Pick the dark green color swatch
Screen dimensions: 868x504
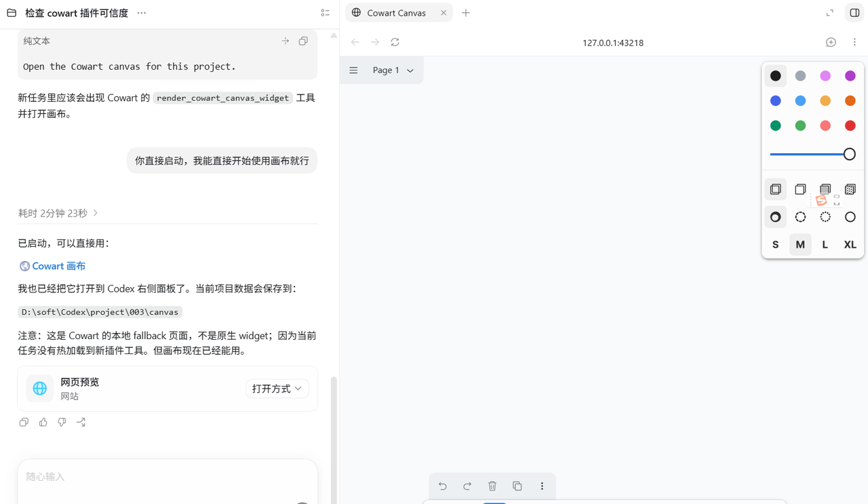point(776,125)
